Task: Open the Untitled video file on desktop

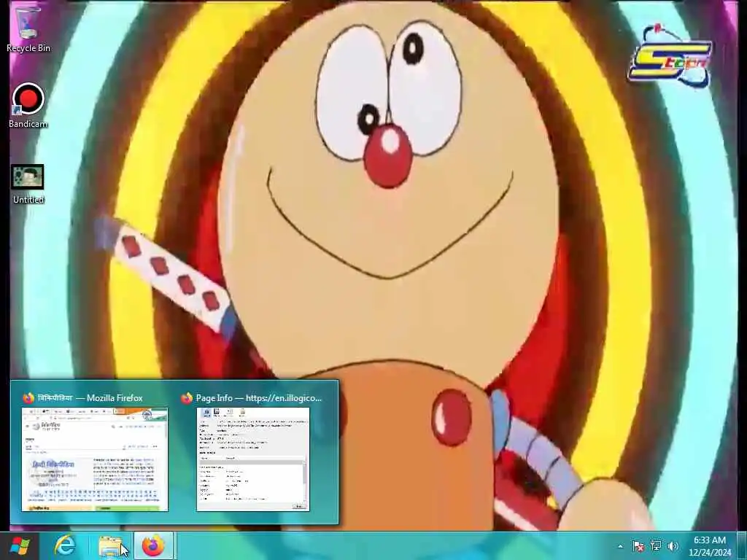Action: click(28, 184)
